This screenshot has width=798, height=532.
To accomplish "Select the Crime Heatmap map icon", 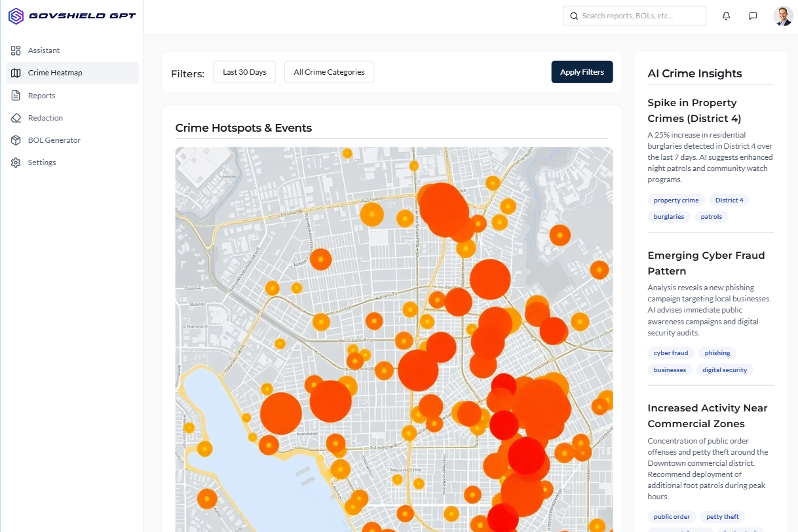I will (16, 73).
